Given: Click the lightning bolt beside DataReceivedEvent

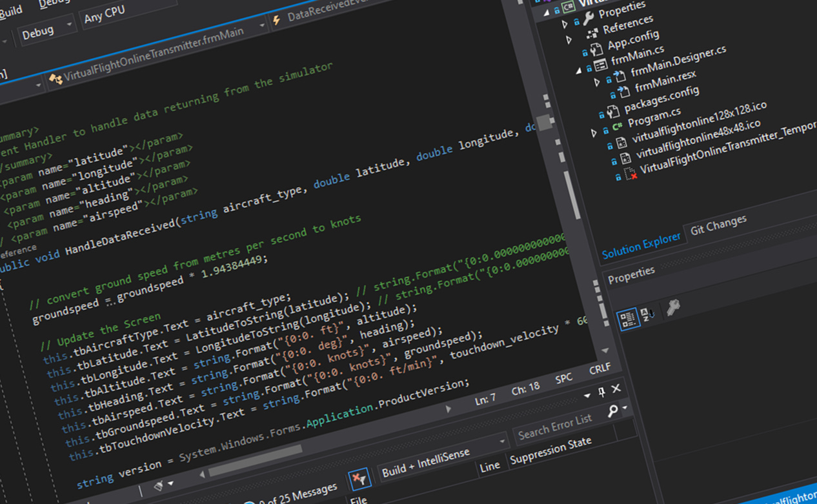Looking at the screenshot, I should pos(276,21).
